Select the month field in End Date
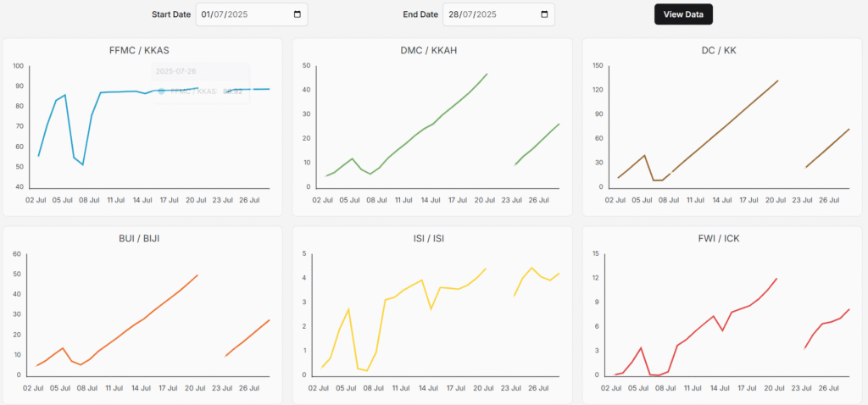The height and width of the screenshot is (405, 868). tap(470, 14)
